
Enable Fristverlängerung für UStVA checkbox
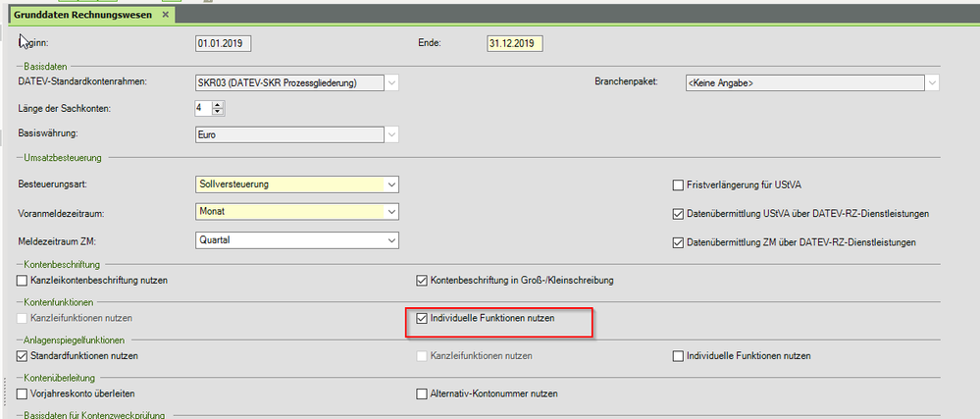click(678, 185)
